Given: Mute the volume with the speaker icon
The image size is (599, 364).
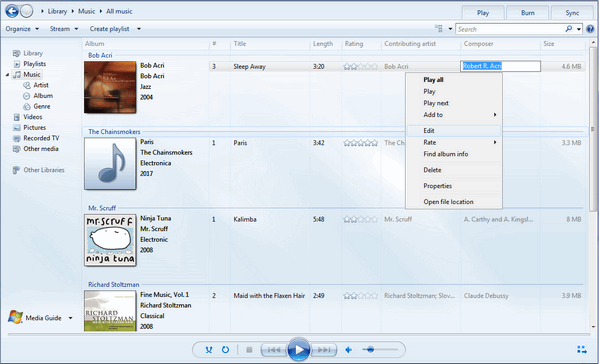Looking at the screenshot, I should coord(348,349).
